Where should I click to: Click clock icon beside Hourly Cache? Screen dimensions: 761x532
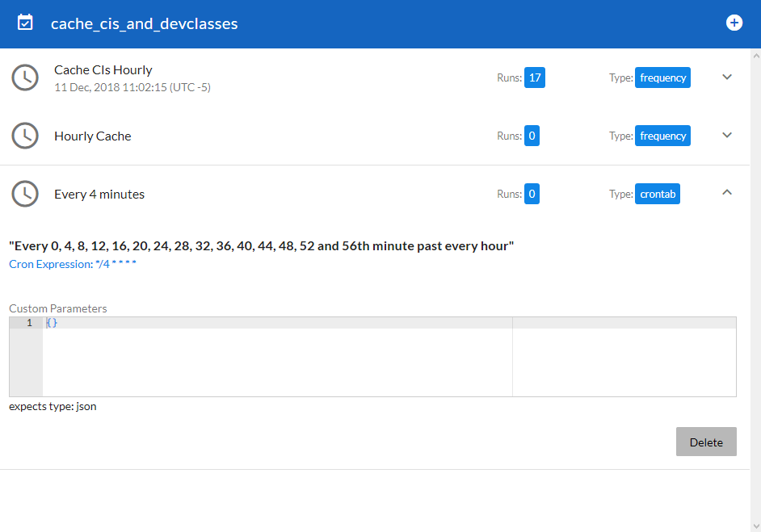pyautogui.click(x=25, y=136)
